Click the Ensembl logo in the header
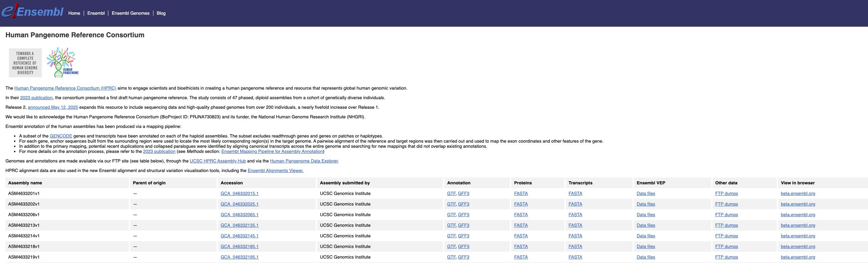Viewport: 868px width, 263px height. point(32,11)
